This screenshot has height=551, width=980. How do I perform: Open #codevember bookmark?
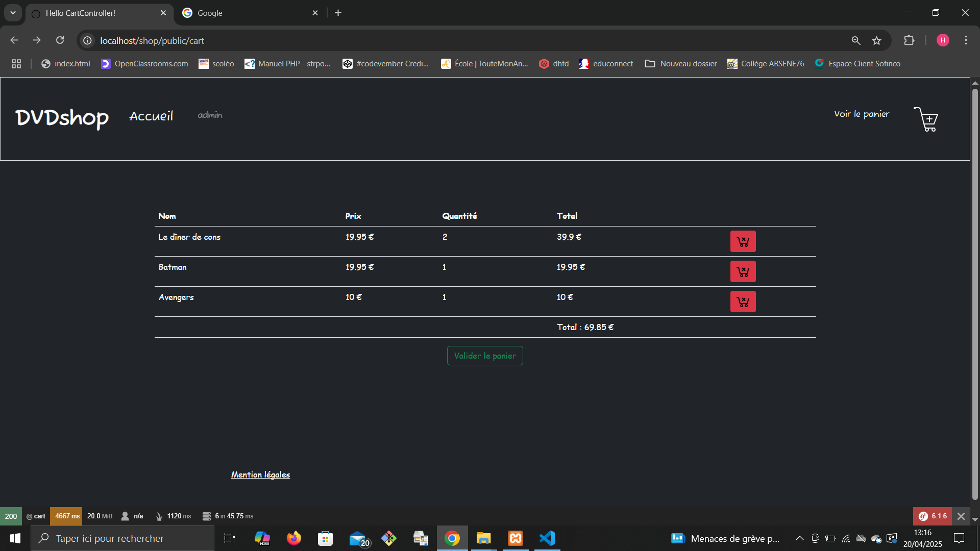(x=385, y=64)
